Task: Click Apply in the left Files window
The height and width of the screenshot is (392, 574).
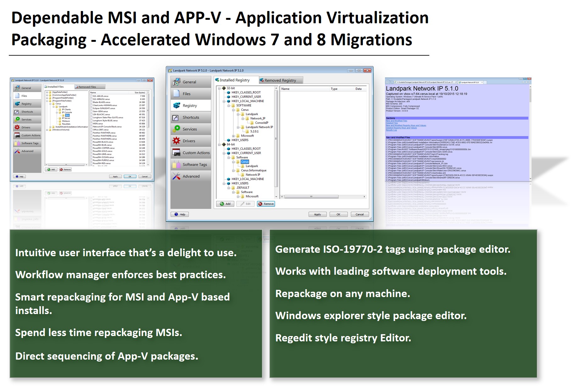Action: (x=115, y=177)
